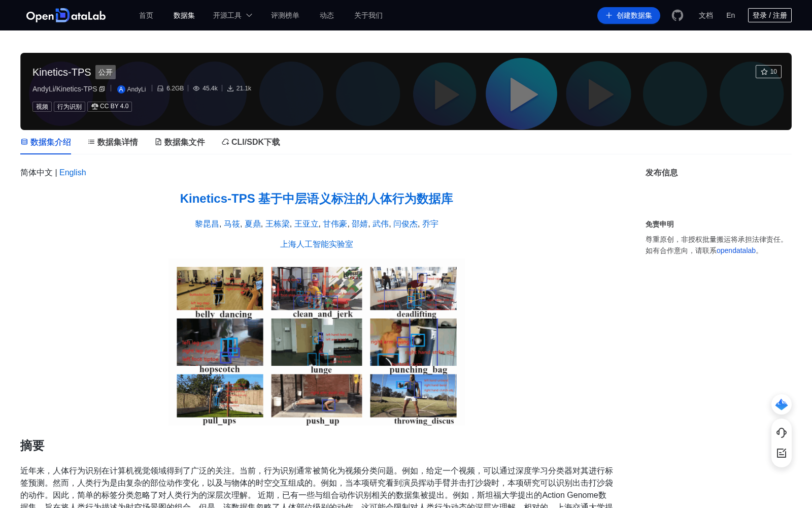Click the CC BY 4.0 license tag
Viewport: 812px width, 508px height.
[x=110, y=107]
